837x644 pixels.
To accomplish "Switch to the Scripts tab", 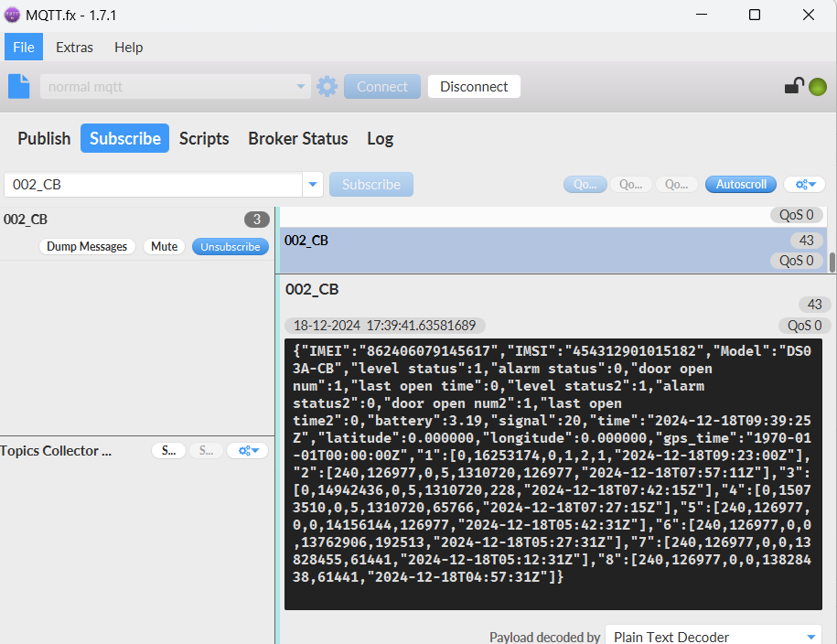I will (204, 138).
